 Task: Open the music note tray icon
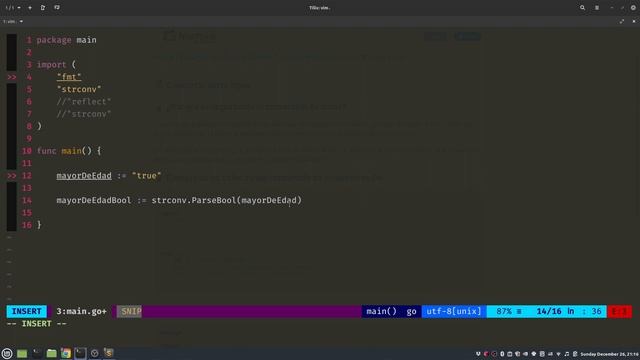(x=567, y=354)
